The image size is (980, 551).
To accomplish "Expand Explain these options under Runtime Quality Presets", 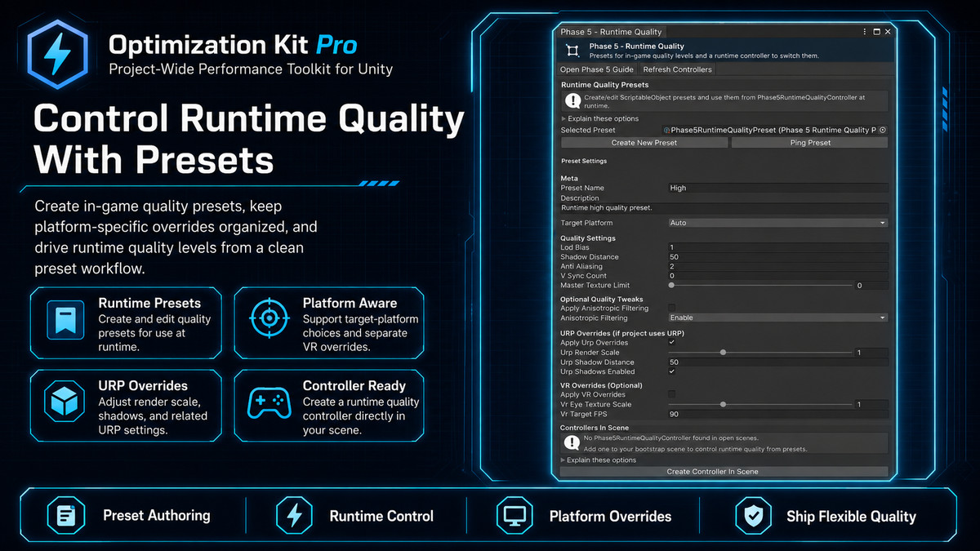I will point(599,118).
